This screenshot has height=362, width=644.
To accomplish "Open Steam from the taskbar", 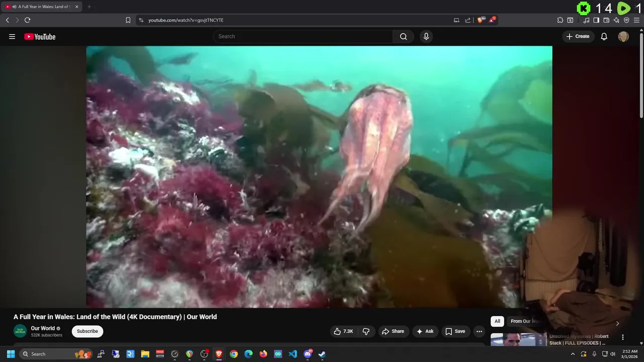I will coord(322,354).
